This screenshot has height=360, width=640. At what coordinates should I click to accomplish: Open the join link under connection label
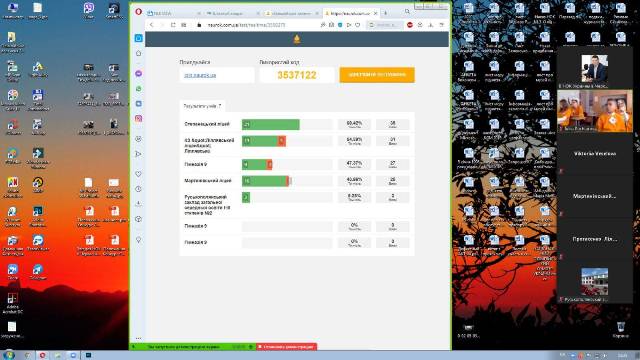[x=200, y=76]
